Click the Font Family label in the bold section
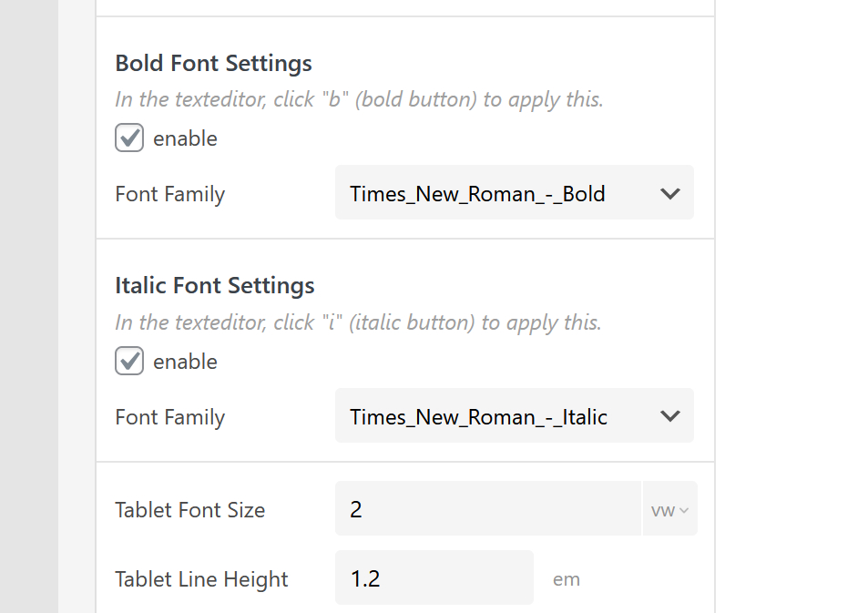The width and height of the screenshot is (868, 613). click(x=169, y=194)
